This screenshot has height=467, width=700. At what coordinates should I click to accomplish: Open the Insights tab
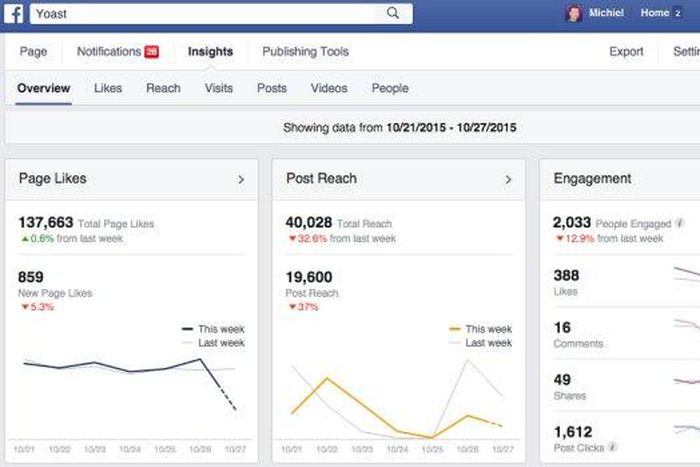coord(210,52)
